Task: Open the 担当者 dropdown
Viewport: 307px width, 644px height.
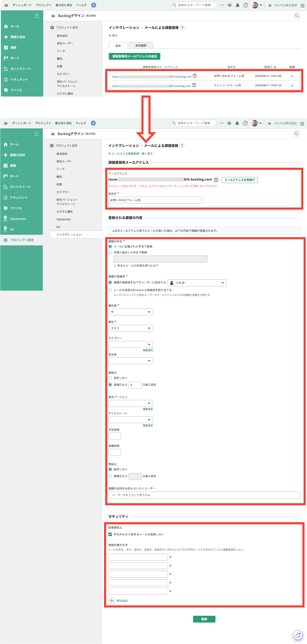Action: (x=131, y=361)
